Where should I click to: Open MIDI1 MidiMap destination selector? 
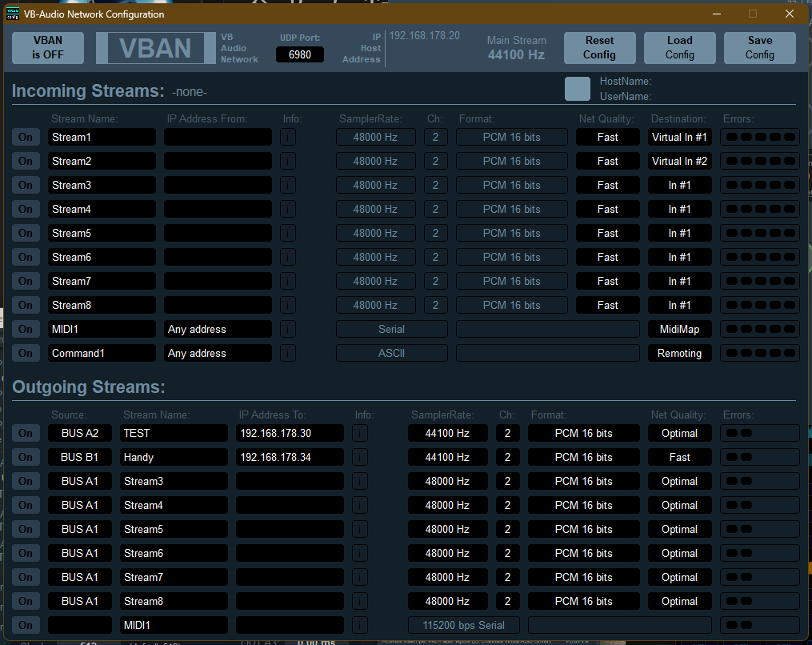tap(679, 329)
